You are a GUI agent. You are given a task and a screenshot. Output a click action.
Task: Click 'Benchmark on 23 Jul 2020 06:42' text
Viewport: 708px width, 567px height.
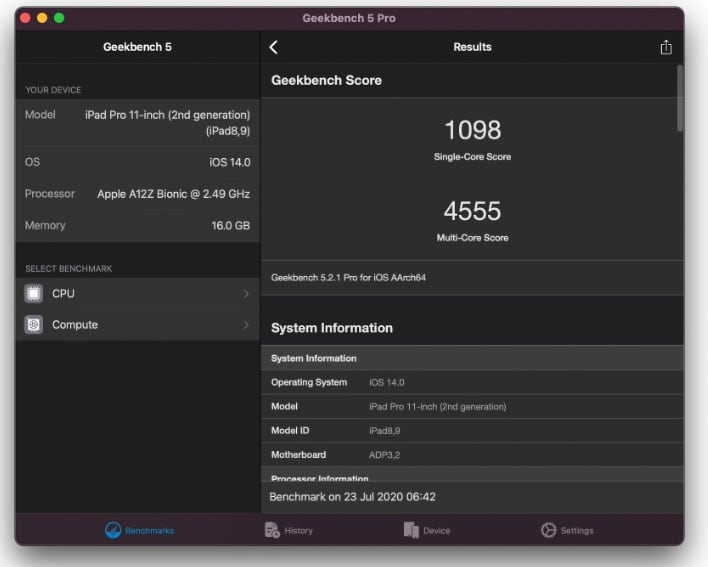coord(353,497)
